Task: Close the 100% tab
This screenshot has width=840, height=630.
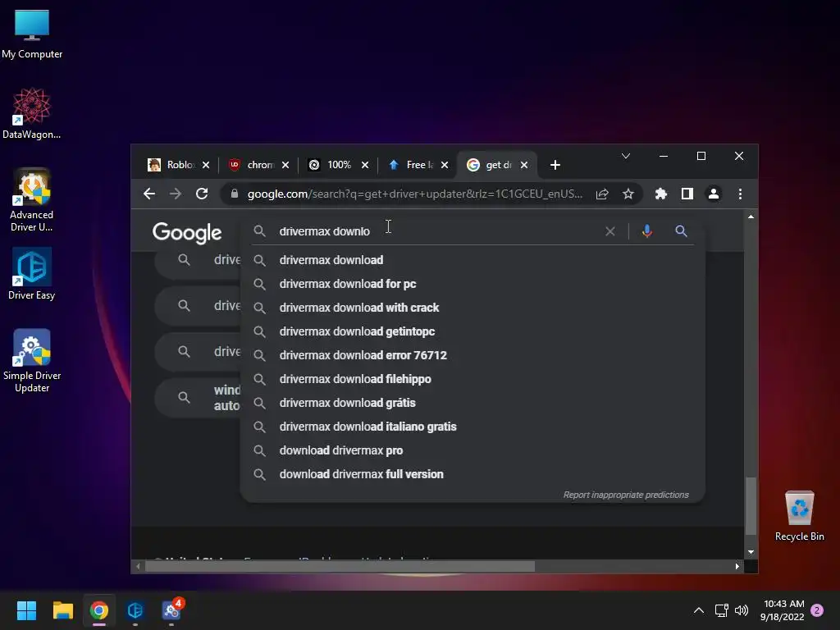Action: (365, 165)
